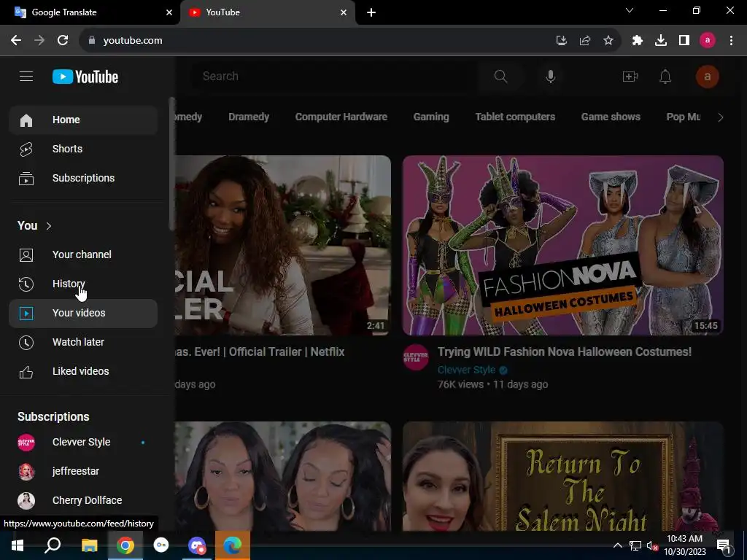Viewport: 747px width, 560px height.
Task: Collapse the YouTube hamburger guide menu
Action: click(x=26, y=77)
